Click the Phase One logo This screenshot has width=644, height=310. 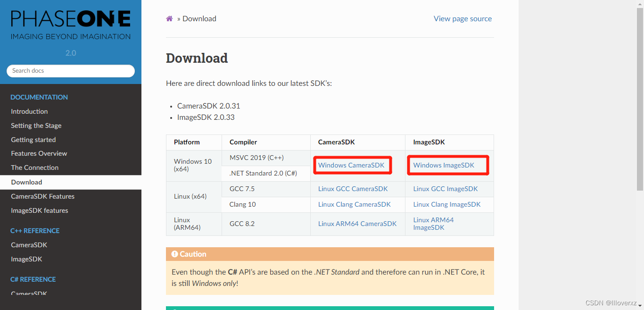coord(71,25)
